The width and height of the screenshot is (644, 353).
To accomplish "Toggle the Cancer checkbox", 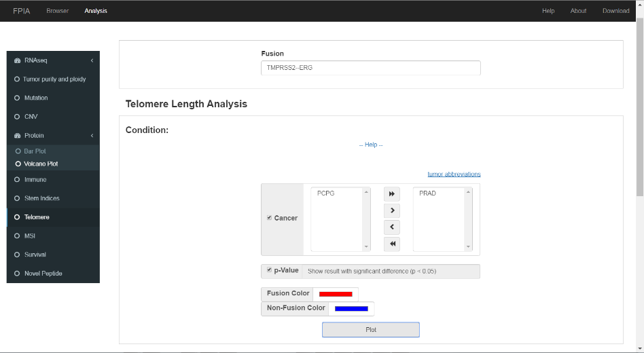I will click(x=269, y=217).
